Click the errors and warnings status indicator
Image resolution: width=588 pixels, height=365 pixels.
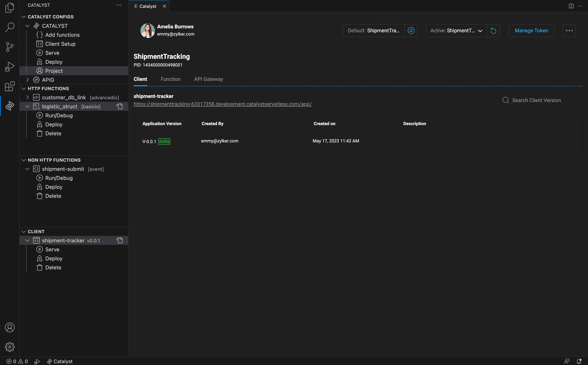[17, 361]
